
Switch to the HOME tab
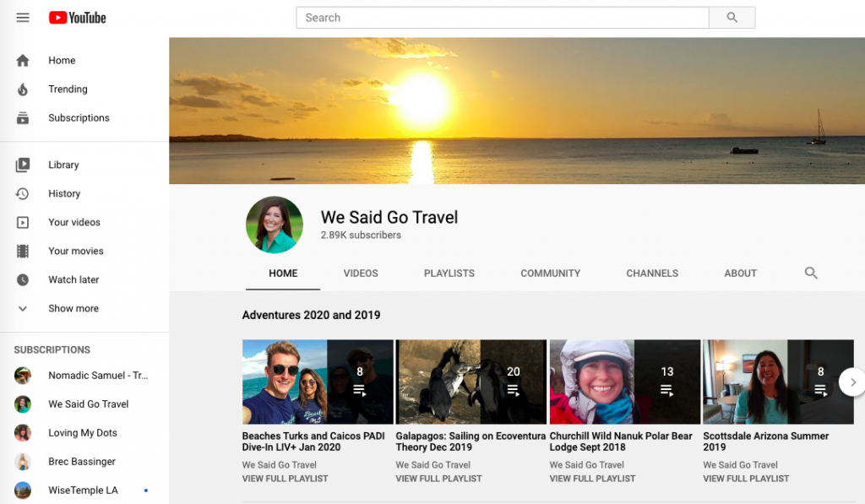pyautogui.click(x=283, y=274)
